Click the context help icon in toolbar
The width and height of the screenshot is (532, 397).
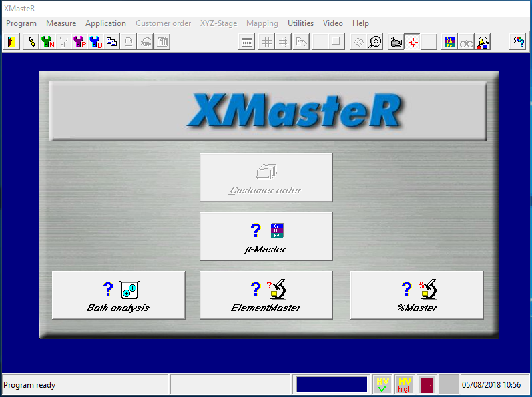pyautogui.click(x=518, y=42)
